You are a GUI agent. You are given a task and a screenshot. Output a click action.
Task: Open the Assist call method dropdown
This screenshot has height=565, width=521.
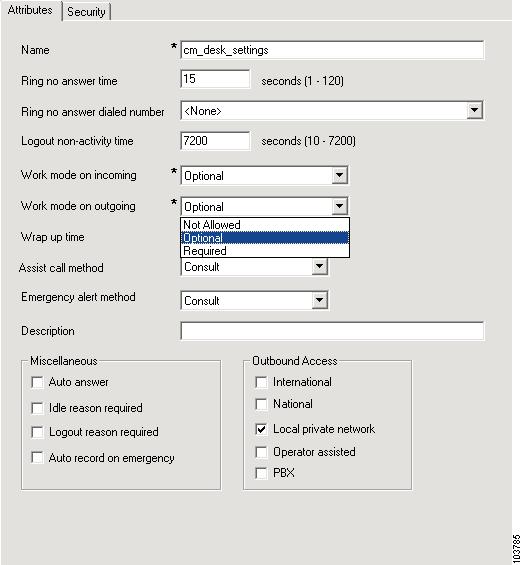(x=319, y=267)
